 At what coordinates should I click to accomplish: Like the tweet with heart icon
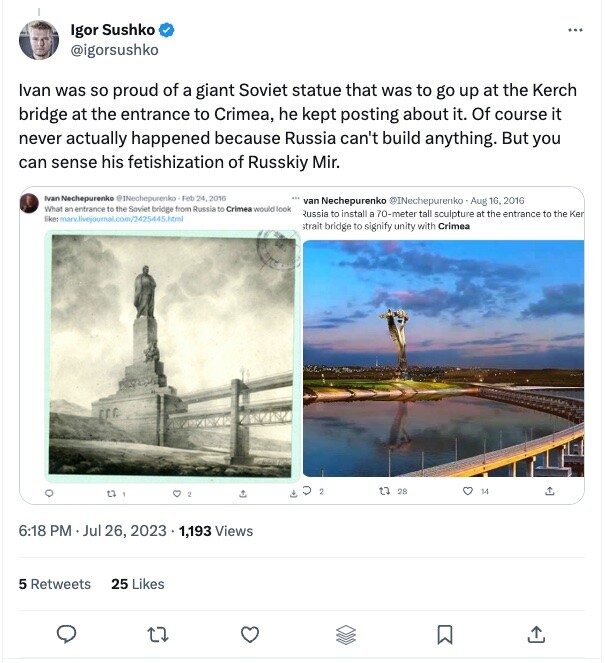coord(250,634)
